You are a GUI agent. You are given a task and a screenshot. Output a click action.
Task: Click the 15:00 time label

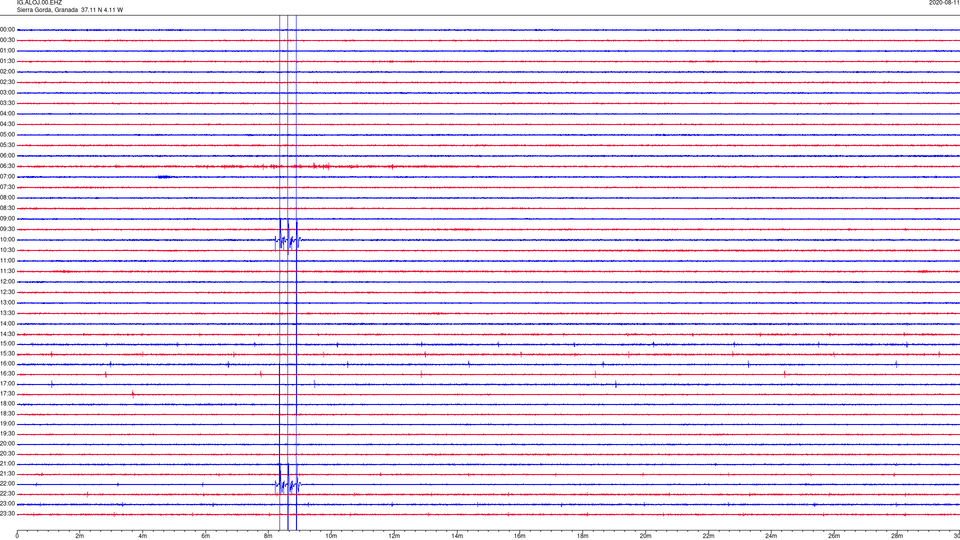pos(7,344)
